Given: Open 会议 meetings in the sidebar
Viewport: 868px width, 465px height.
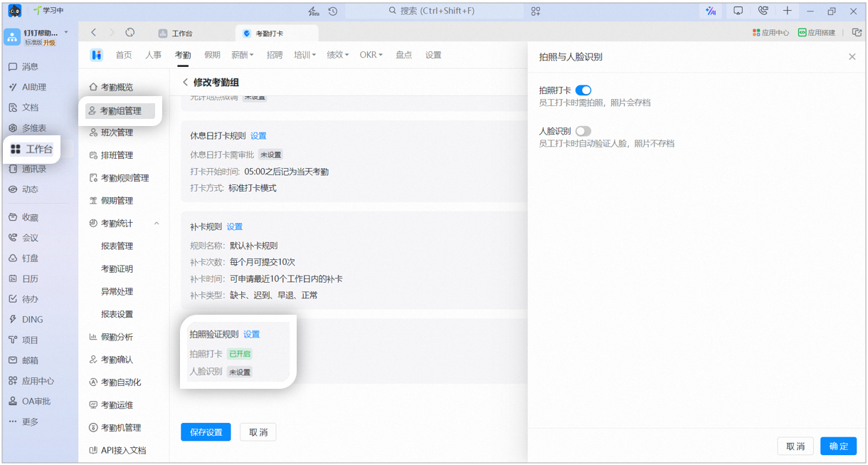Looking at the screenshot, I should click(23, 238).
